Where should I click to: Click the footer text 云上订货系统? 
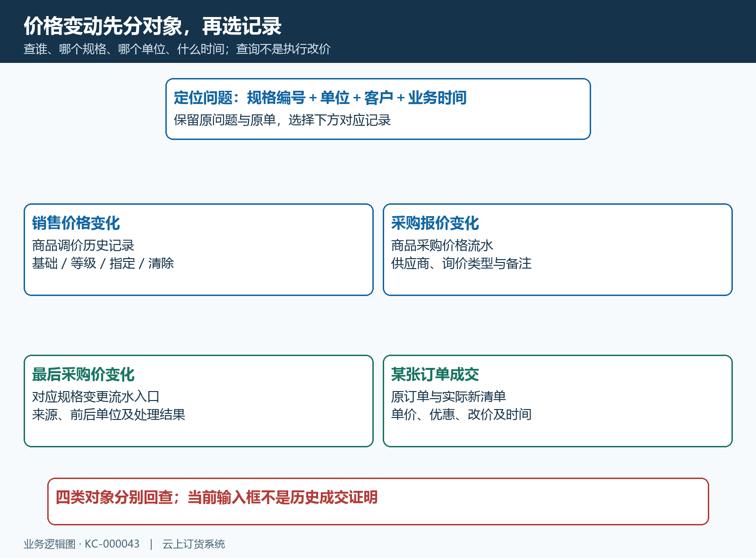coord(194,544)
